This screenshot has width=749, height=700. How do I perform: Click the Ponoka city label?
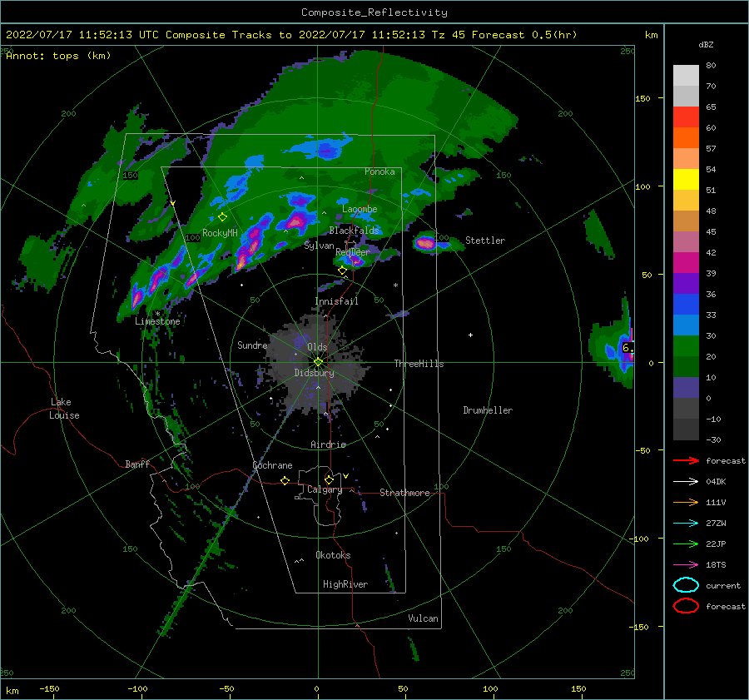click(379, 171)
